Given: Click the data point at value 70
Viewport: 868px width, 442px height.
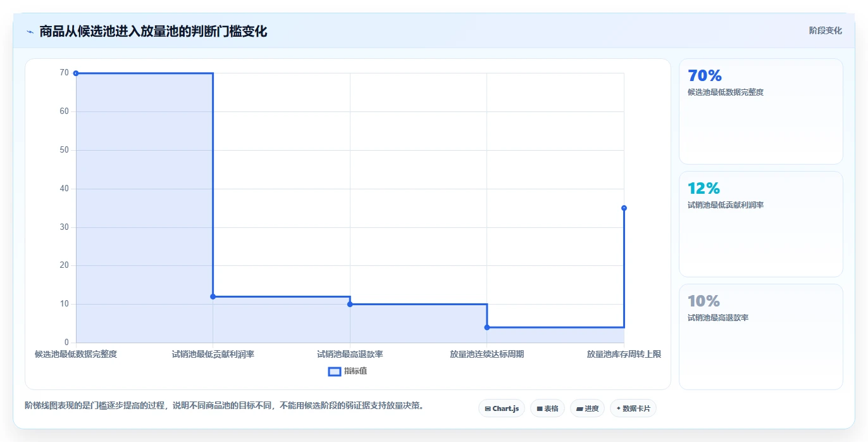Looking at the screenshot, I should click(x=76, y=73).
